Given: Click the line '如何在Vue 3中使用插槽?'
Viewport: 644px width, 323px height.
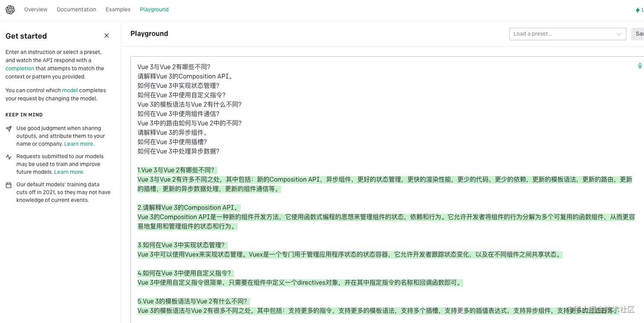Looking at the screenshot, I should [x=172, y=142].
